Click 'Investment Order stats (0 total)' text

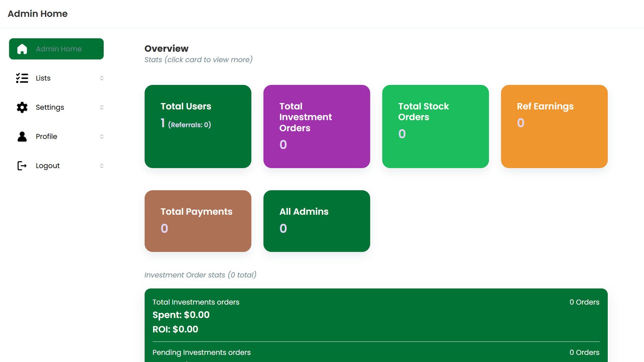coord(200,275)
